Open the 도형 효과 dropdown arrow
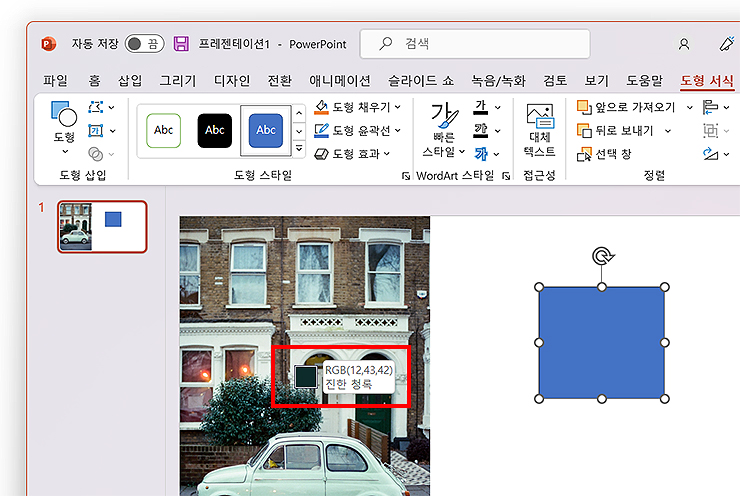 387,154
